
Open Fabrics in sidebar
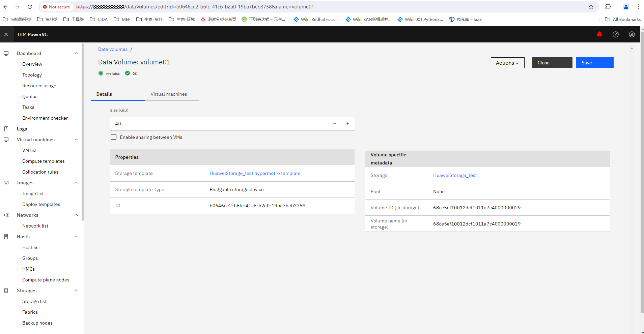(30, 312)
